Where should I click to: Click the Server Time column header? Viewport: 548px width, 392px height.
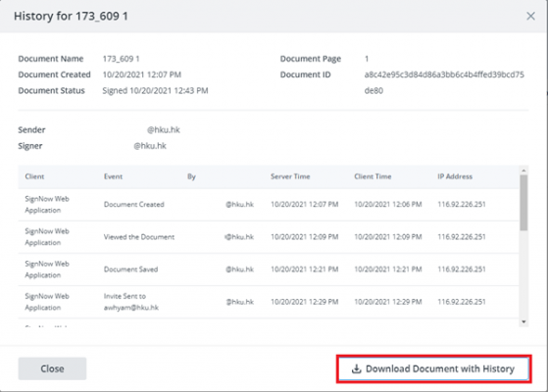(x=290, y=176)
